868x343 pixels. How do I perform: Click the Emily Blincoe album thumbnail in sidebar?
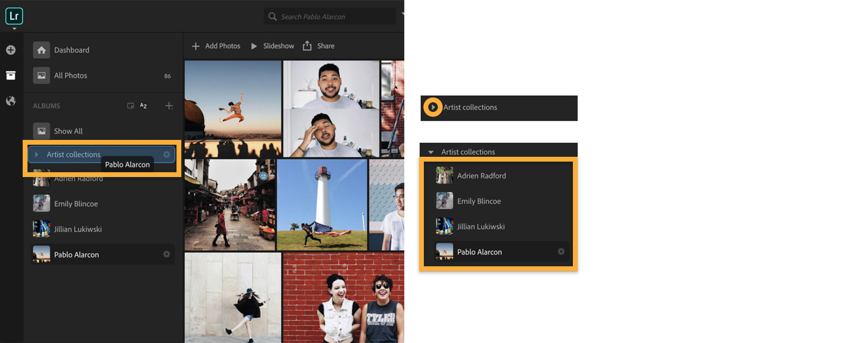tap(41, 204)
